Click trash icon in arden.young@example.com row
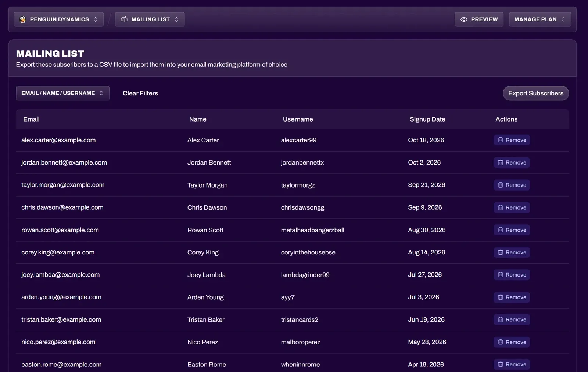588x372 pixels. 500,297
